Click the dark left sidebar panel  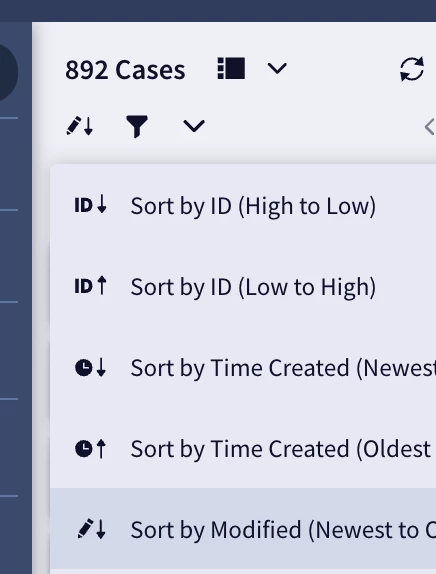click(16, 298)
